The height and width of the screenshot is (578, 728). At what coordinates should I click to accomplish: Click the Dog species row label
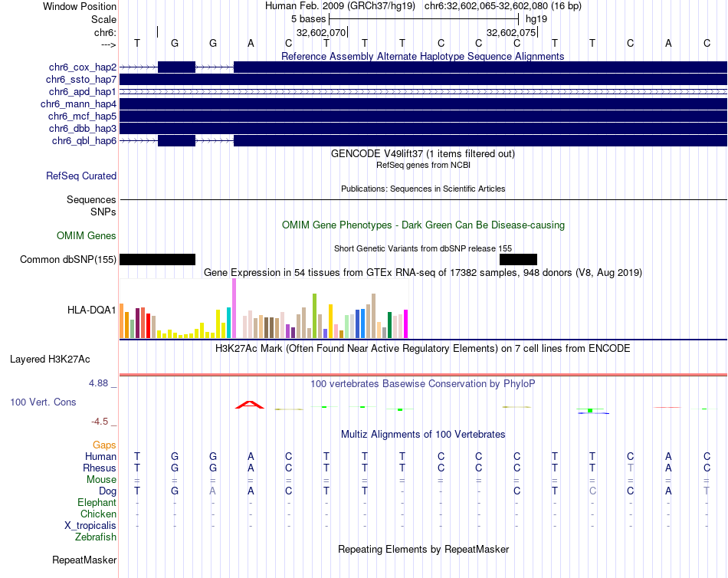tap(107, 491)
